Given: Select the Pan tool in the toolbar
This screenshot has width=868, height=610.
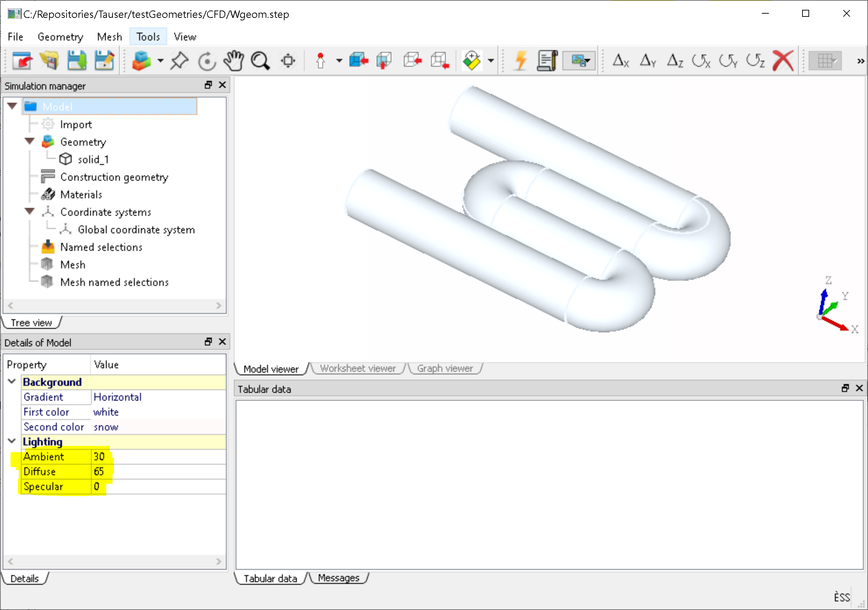Looking at the screenshot, I should (233, 60).
